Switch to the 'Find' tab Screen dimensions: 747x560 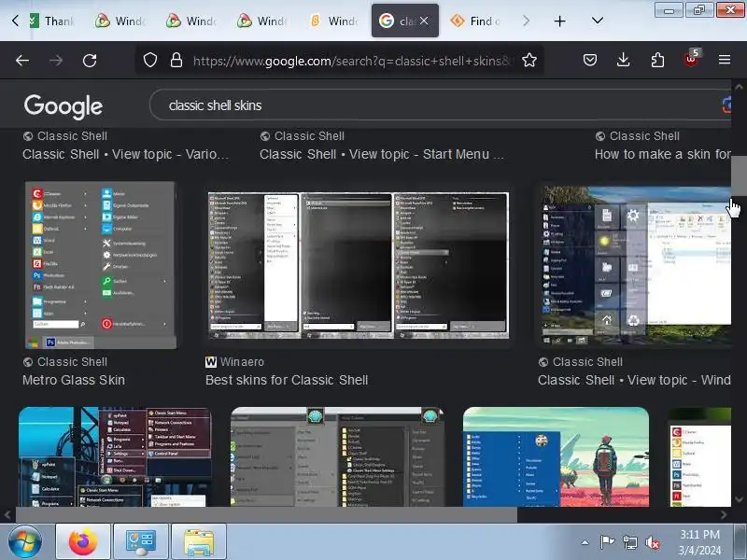pos(476,21)
